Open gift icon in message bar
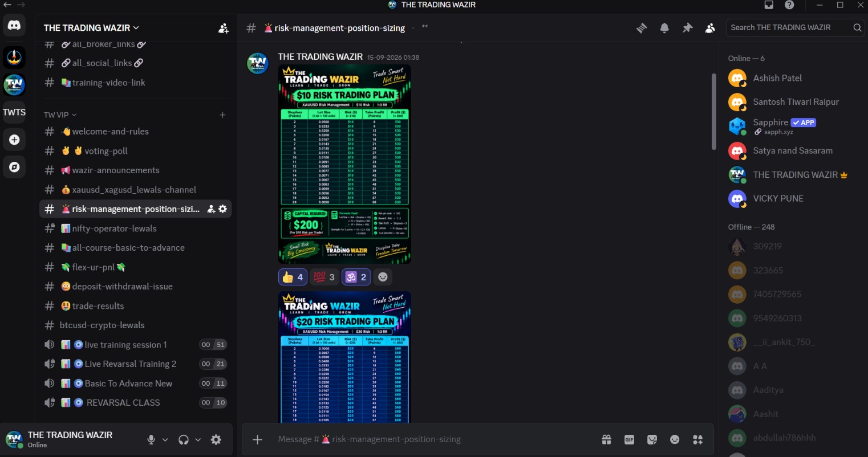This screenshot has width=868, height=457. [606, 439]
